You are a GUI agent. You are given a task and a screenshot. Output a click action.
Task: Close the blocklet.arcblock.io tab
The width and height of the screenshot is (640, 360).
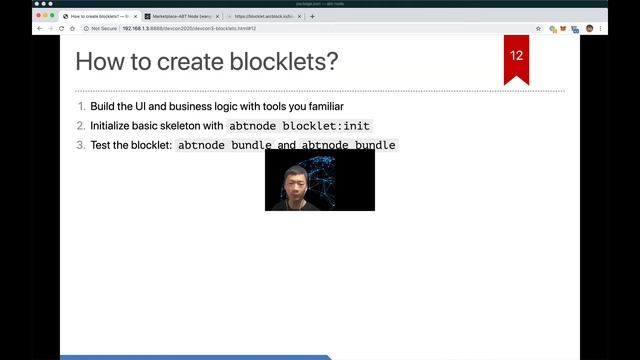pos(300,16)
